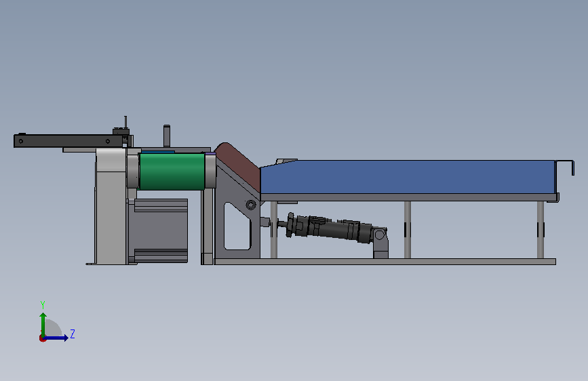Click the round bolt on the triangular bracket
This screenshot has width=588, height=381.
[250, 205]
